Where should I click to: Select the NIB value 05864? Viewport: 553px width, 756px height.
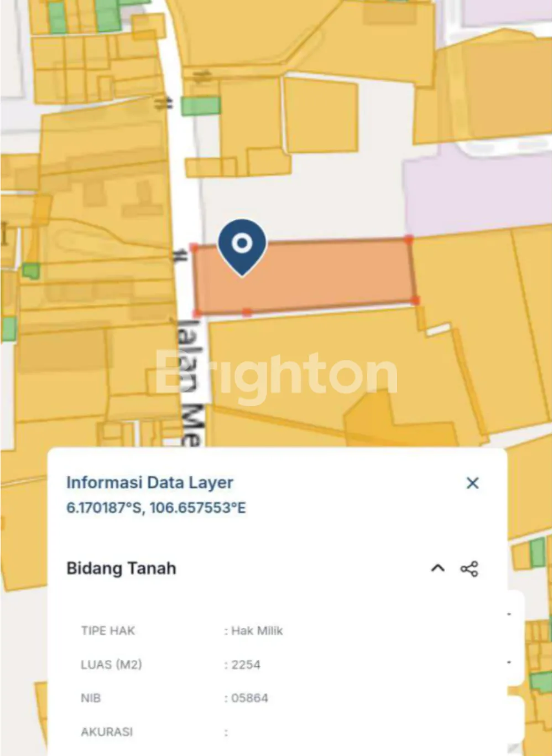coord(249,698)
